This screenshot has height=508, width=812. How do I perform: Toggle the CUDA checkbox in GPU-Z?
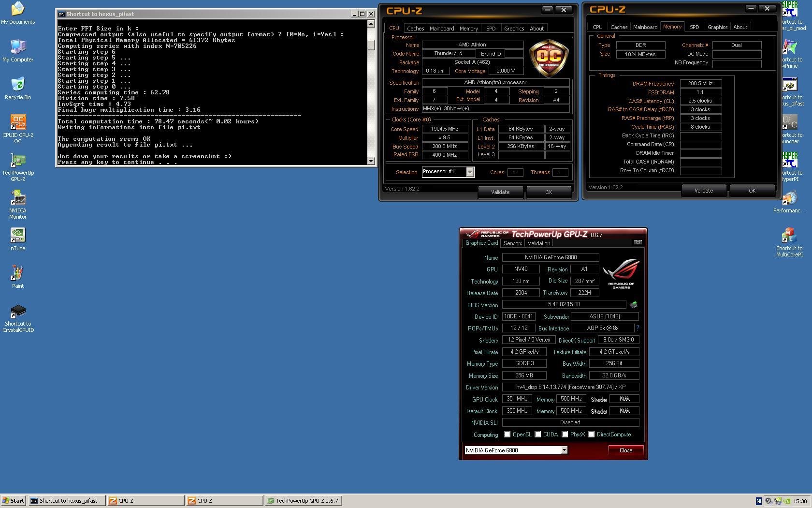coord(537,434)
